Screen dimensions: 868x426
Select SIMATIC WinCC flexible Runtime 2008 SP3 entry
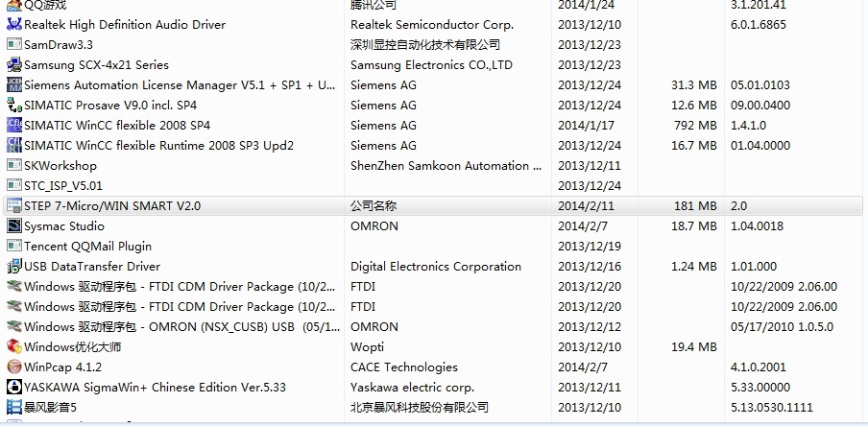(158, 145)
